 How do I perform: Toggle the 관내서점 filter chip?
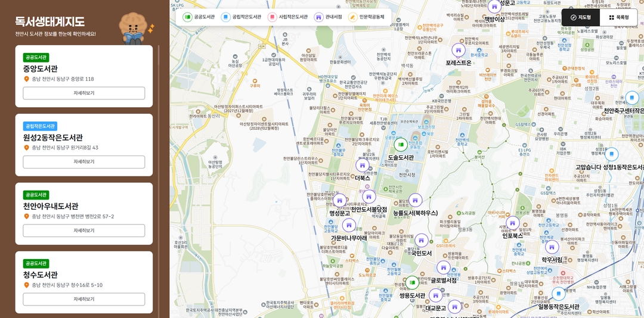[329, 17]
